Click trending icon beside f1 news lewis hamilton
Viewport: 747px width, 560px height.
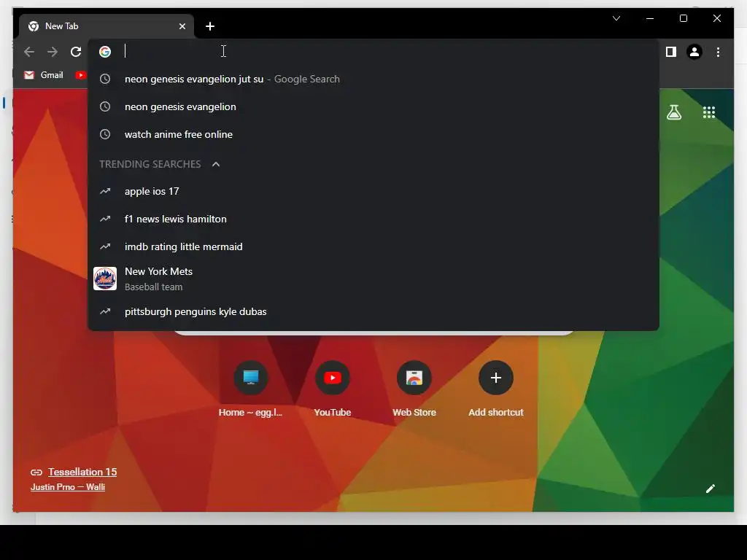coord(105,219)
